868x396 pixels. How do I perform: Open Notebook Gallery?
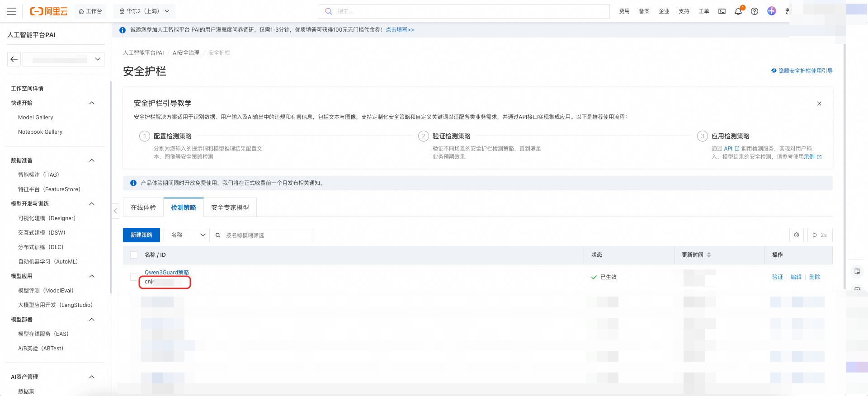40,132
